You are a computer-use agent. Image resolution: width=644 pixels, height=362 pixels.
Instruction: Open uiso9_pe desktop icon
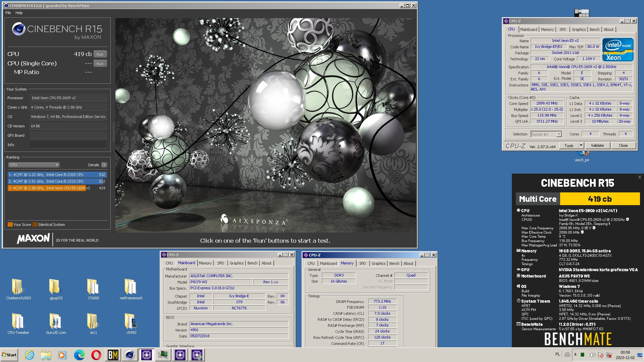[582, 157]
